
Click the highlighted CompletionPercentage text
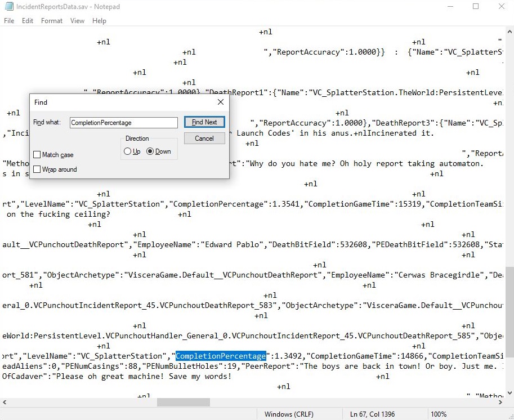221,356
